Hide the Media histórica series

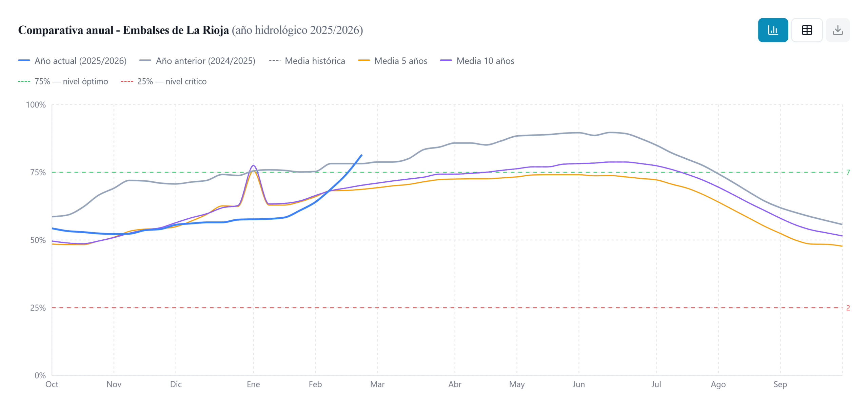click(x=314, y=61)
